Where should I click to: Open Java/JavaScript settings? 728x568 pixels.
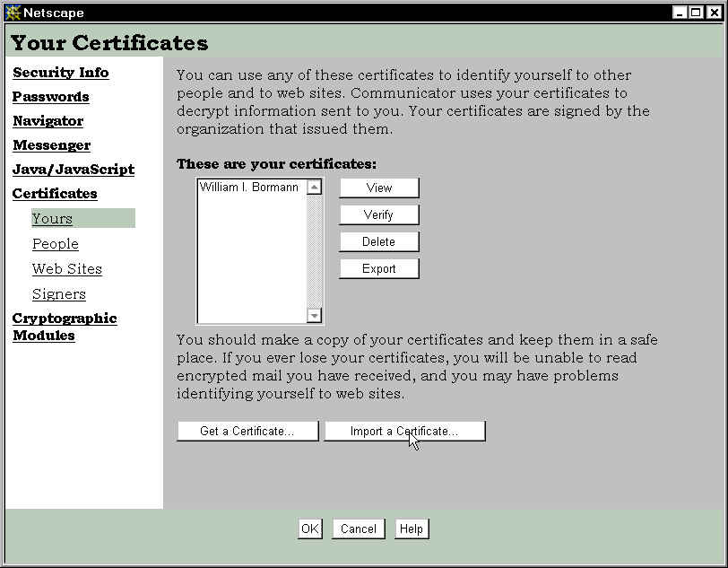73,170
